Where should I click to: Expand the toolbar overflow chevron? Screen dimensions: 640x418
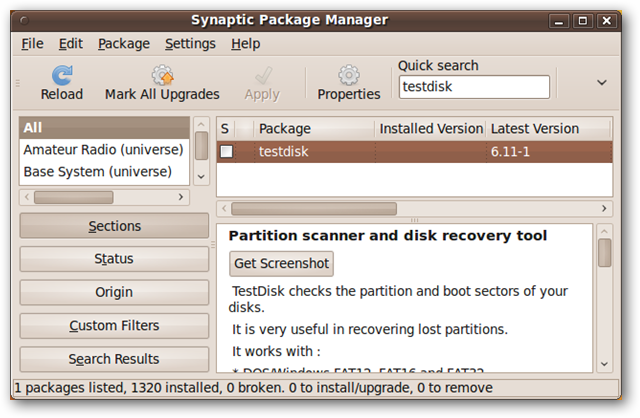pos(602,83)
